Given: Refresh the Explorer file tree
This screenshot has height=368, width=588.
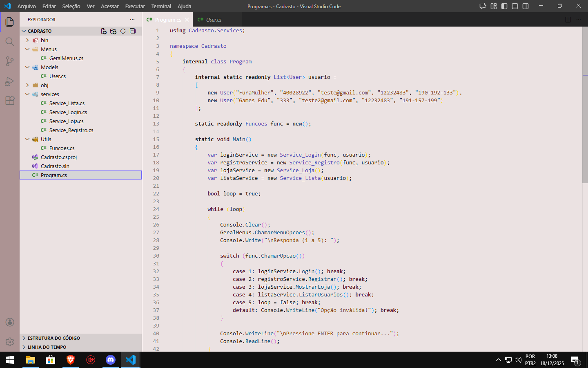Looking at the screenshot, I should 123,31.
